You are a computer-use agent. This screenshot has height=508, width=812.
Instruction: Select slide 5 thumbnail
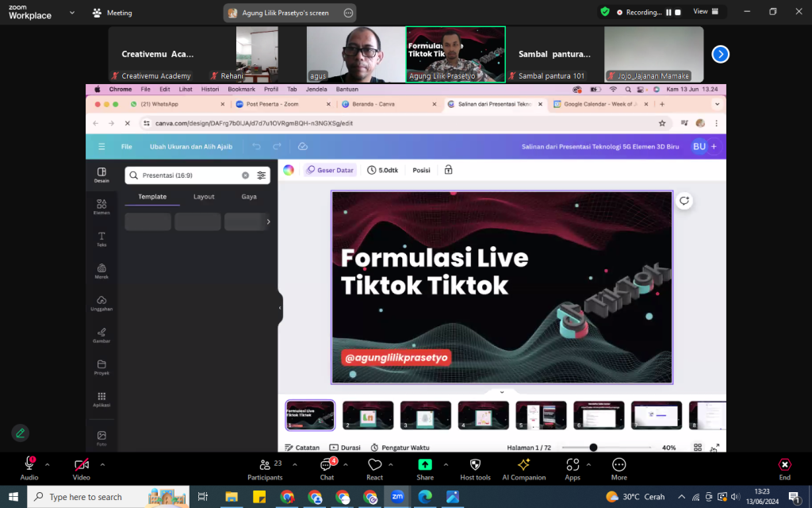point(541,415)
